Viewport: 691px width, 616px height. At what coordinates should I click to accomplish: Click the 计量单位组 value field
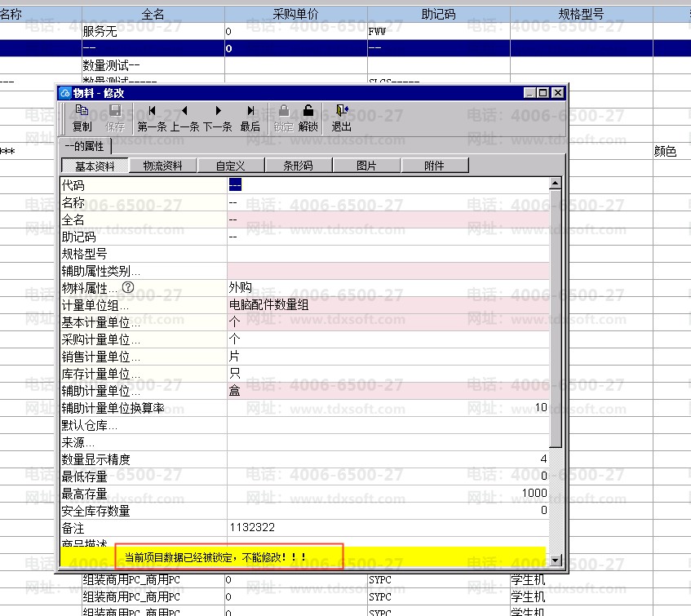(x=388, y=305)
